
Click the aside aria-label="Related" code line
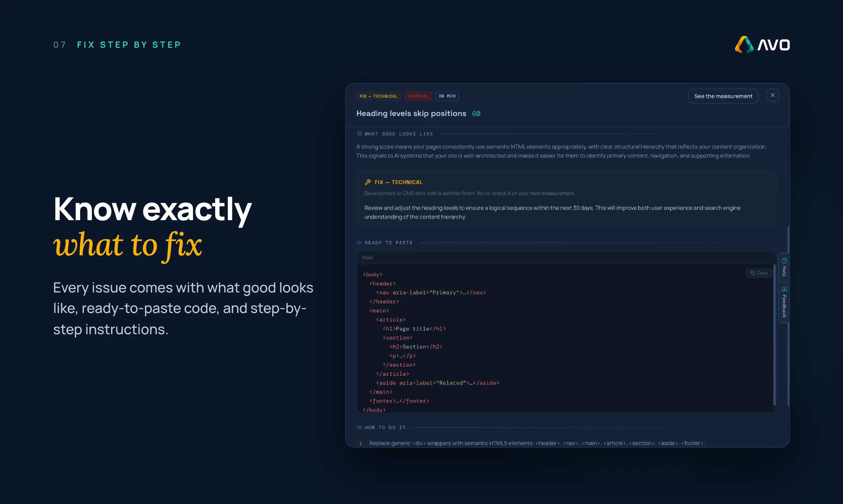pos(437,383)
